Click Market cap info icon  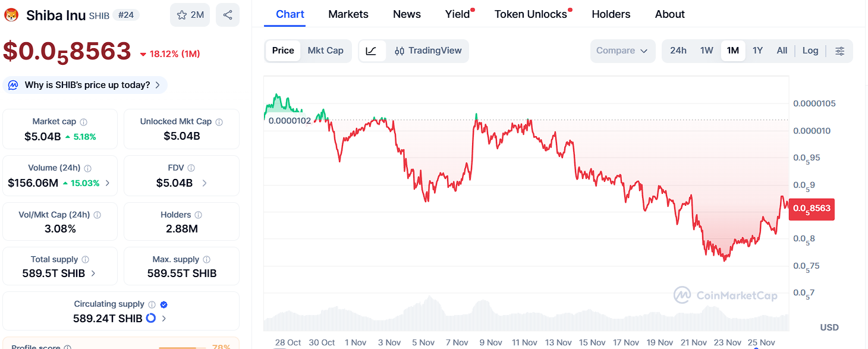pyautogui.click(x=84, y=122)
